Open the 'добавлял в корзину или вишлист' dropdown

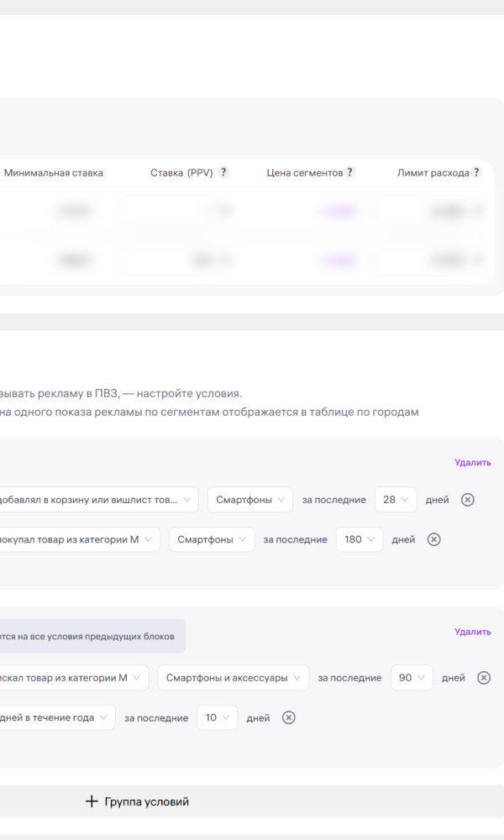pos(98,500)
